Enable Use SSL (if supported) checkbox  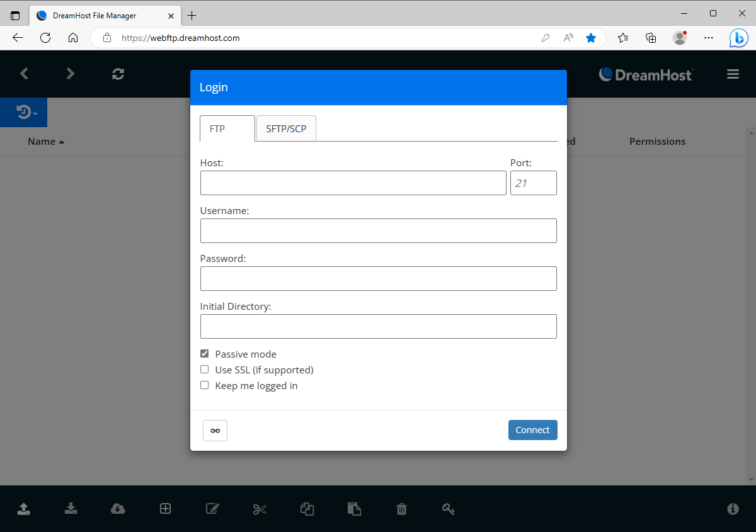[x=204, y=370]
